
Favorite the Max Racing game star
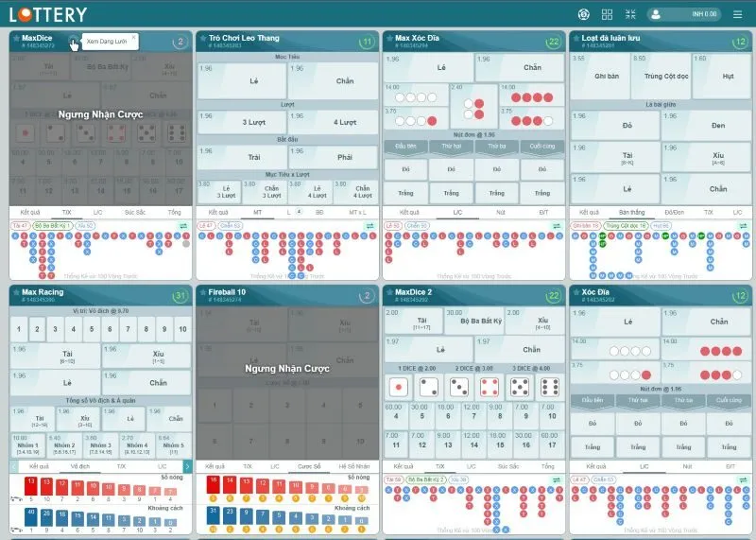tap(15, 292)
